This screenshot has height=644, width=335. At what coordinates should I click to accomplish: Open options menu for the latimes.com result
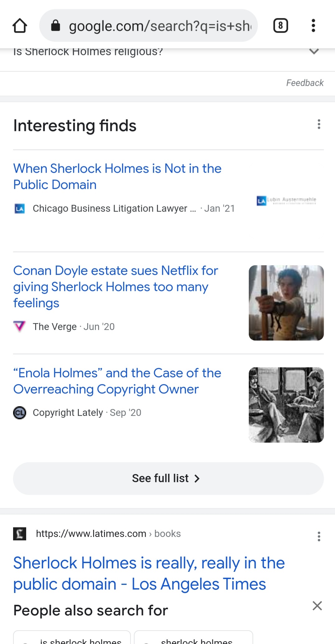(319, 536)
